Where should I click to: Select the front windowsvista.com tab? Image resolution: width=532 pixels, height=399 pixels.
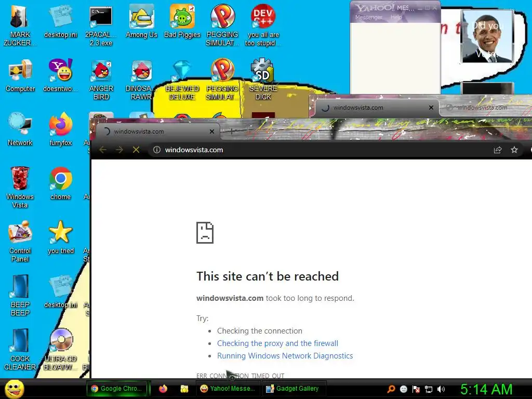(158, 131)
